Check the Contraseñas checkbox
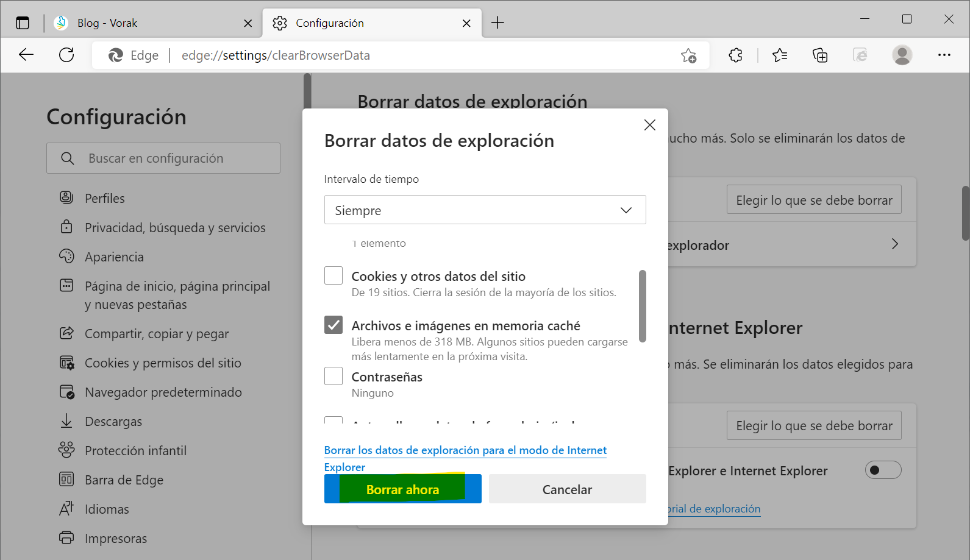The width and height of the screenshot is (970, 560). (333, 376)
